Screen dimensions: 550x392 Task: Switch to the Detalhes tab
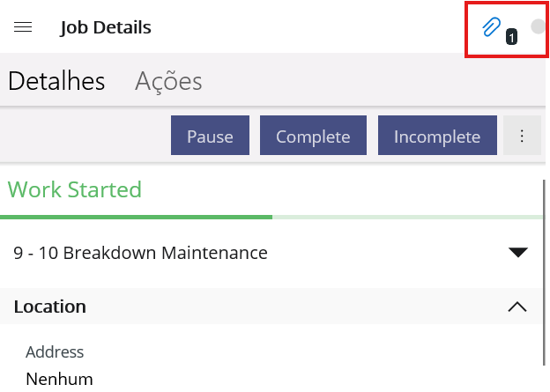[56, 81]
